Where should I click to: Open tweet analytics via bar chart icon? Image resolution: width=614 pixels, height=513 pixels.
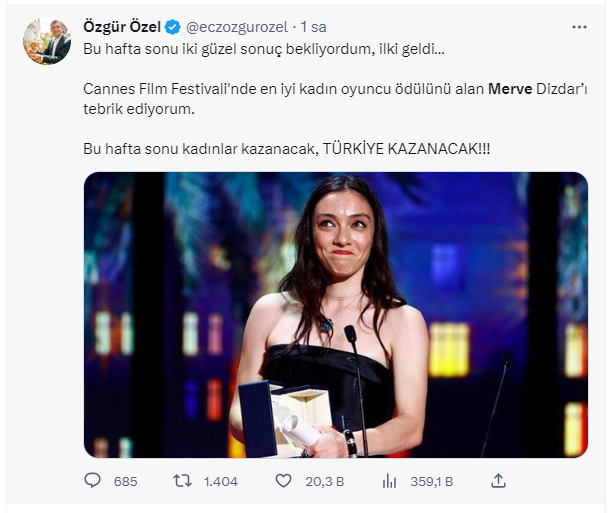(390, 481)
